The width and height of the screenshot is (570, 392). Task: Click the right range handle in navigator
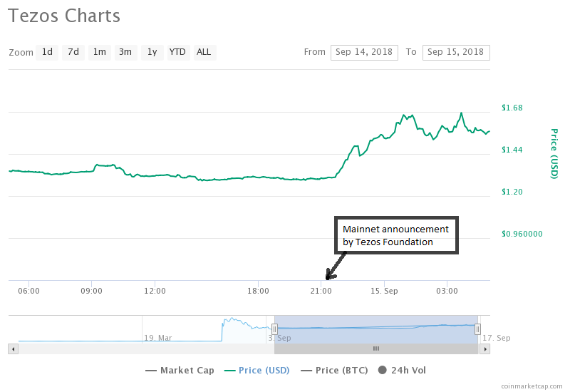(477, 329)
